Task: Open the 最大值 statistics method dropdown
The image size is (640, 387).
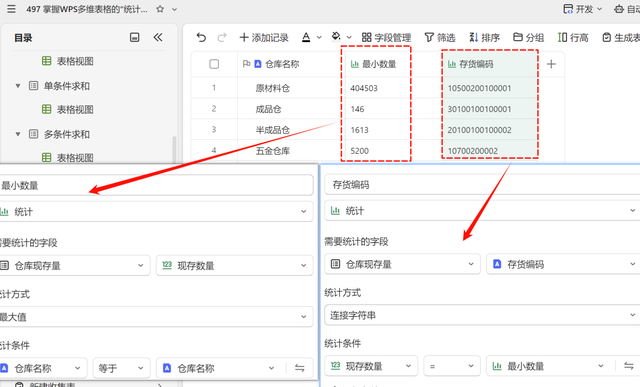Action: point(155,316)
